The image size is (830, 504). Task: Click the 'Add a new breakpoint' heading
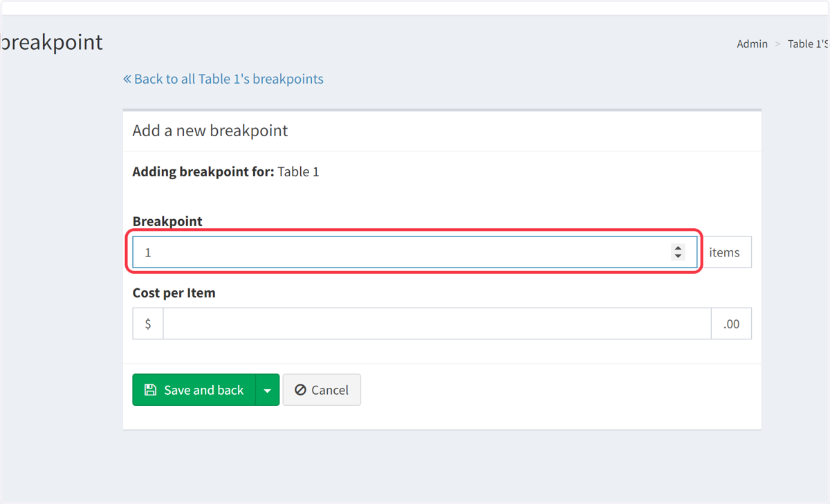[x=210, y=131]
